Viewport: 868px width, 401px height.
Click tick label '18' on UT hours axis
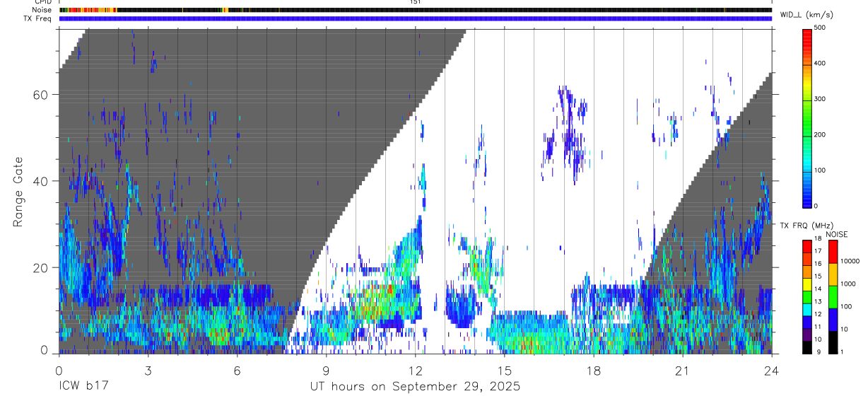coord(593,371)
